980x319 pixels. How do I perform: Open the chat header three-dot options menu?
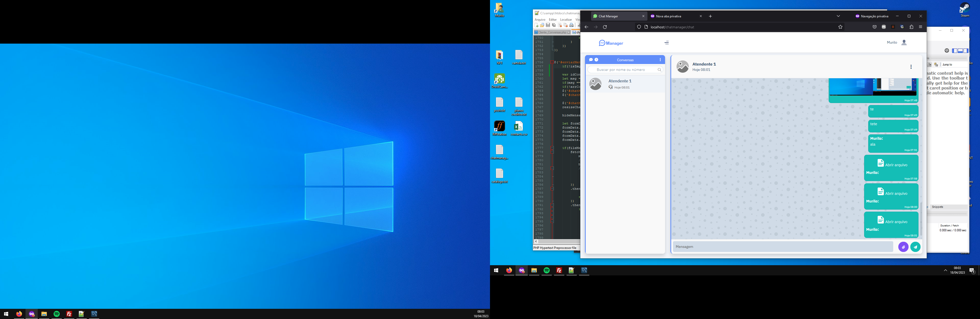coord(911,67)
